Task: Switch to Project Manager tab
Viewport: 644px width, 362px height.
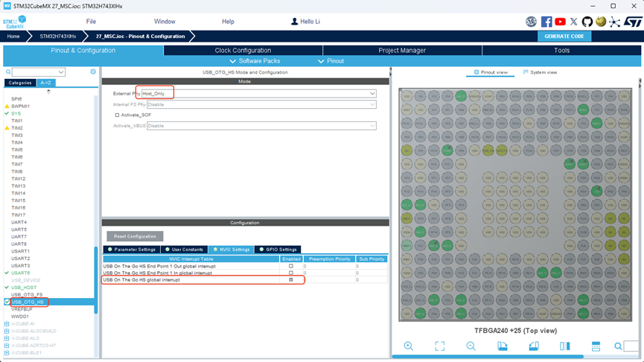Action: (402, 50)
